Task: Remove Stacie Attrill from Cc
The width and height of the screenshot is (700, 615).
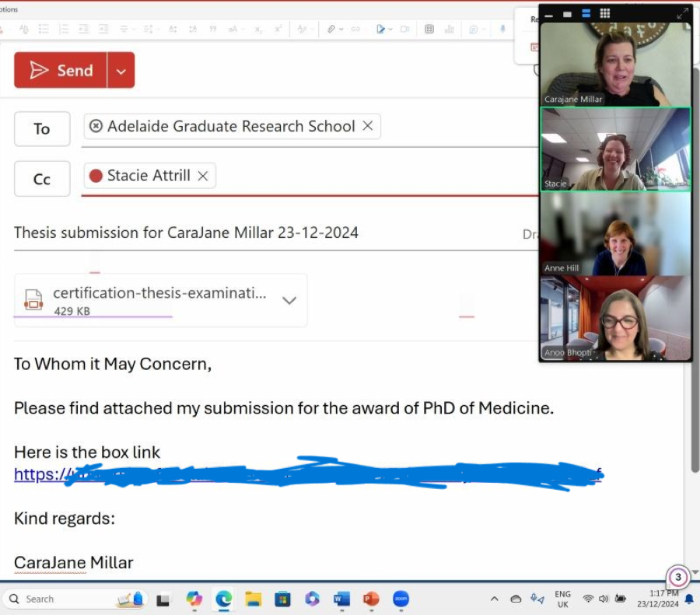Action: pos(203,176)
